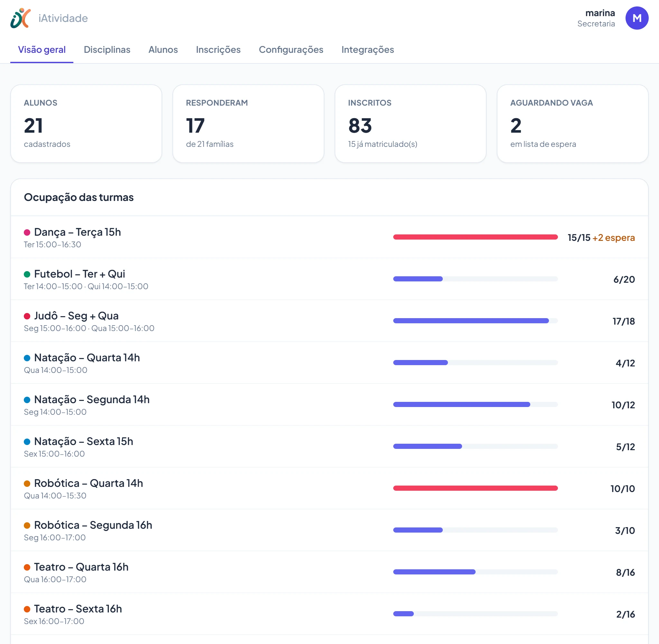The height and width of the screenshot is (644, 659).
Task: Click the Teatro Sexta 16h progress bar
Action: pyautogui.click(x=475, y=614)
